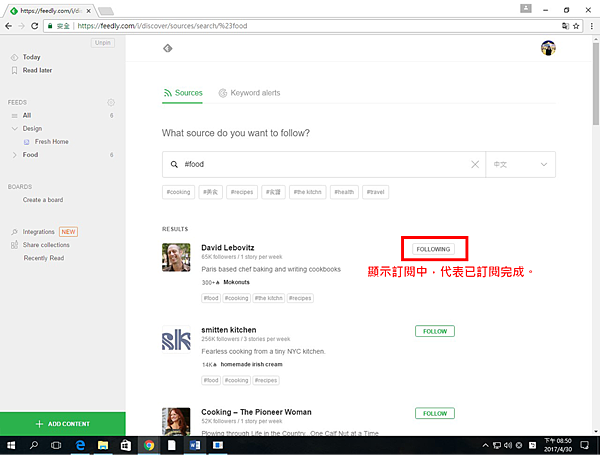Open the David Lebovitz source title

click(x=228, y=248)
